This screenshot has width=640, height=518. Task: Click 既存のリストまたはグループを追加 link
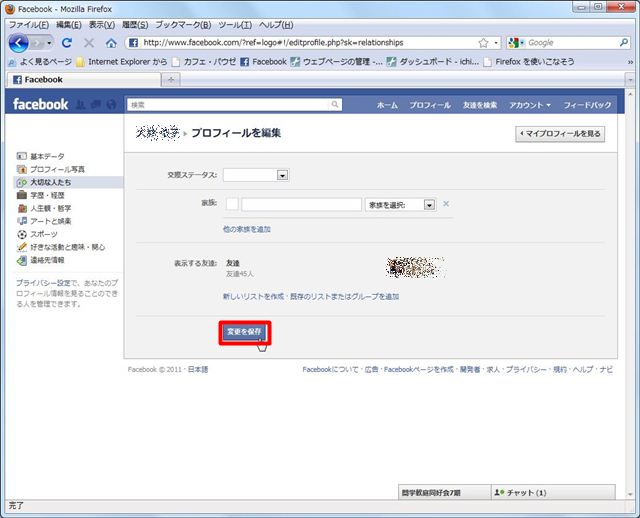pos(344,297)
